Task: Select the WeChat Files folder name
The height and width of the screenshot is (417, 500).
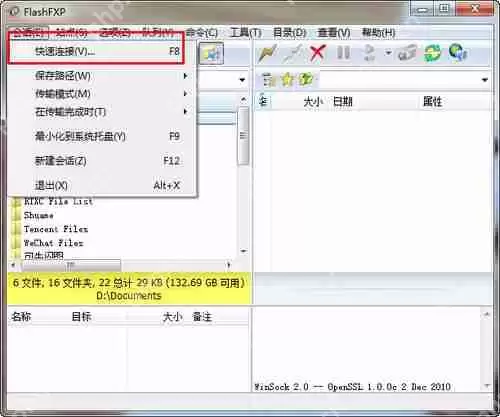Action: click(53, 243)
